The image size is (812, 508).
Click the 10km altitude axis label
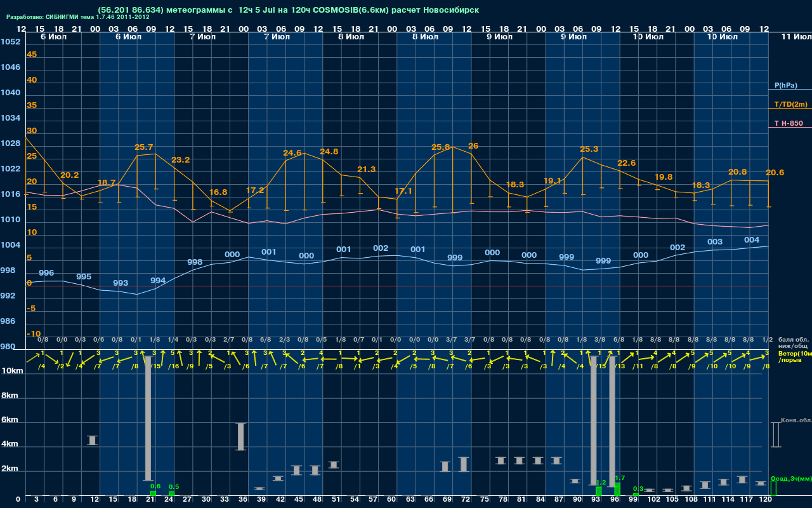(x=13, y=371)
